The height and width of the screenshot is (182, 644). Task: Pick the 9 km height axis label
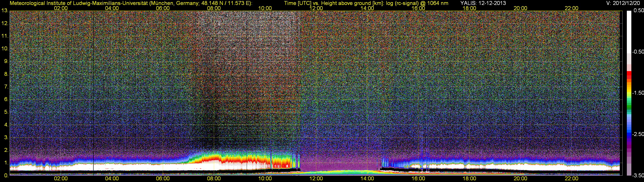6,61
